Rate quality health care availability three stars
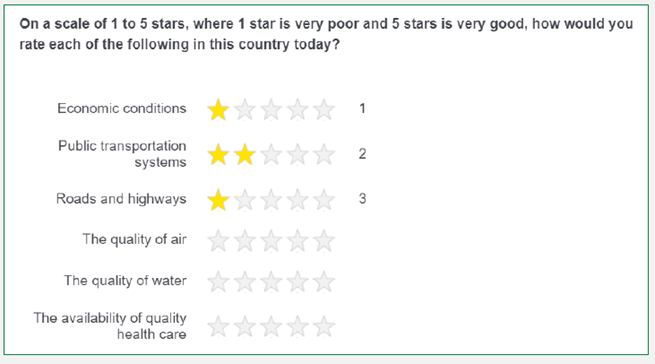Image resolution: width=655 pixels, height=364 pixels. click(272, 326)
